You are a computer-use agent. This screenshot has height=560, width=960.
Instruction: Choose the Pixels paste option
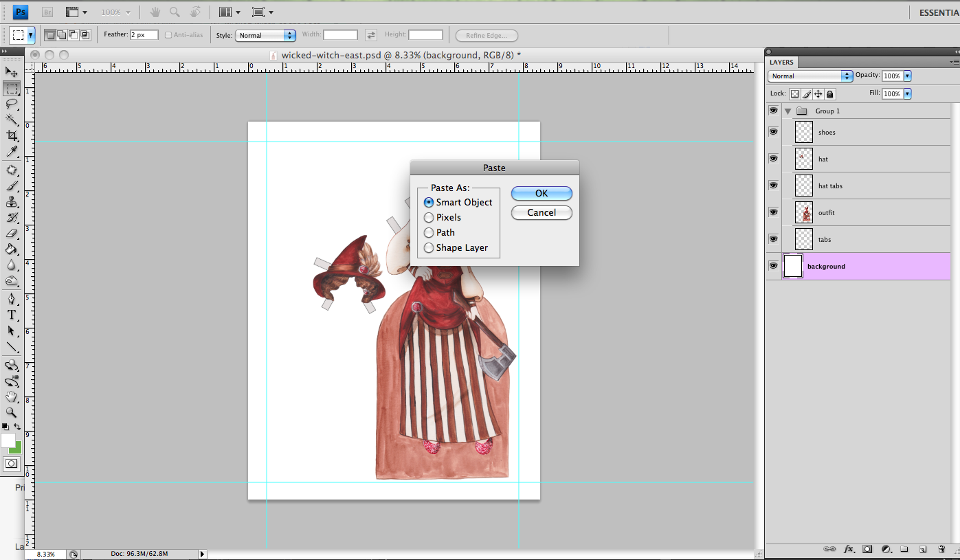[x=442, y=217]
